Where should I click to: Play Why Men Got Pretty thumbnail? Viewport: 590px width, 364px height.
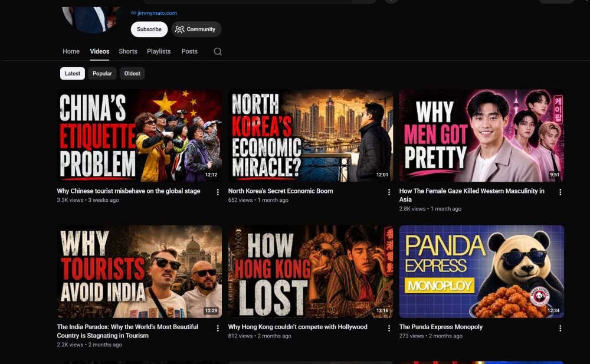pyautogui.click(x=481, y=136)
